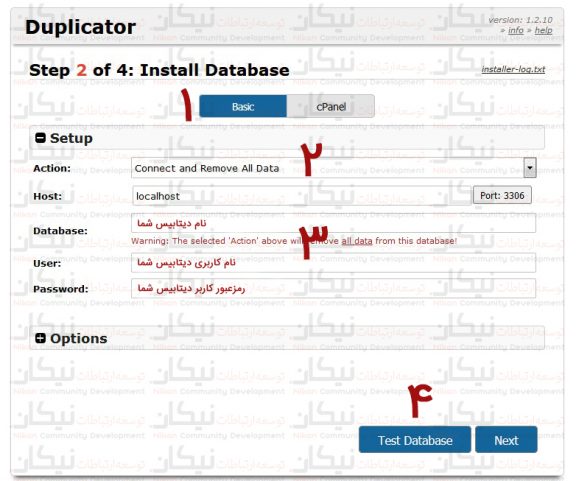This screenshot has width=576, height=481.
Task: Click the 'version: 1.2.10' text
Action: pos(520,20)
